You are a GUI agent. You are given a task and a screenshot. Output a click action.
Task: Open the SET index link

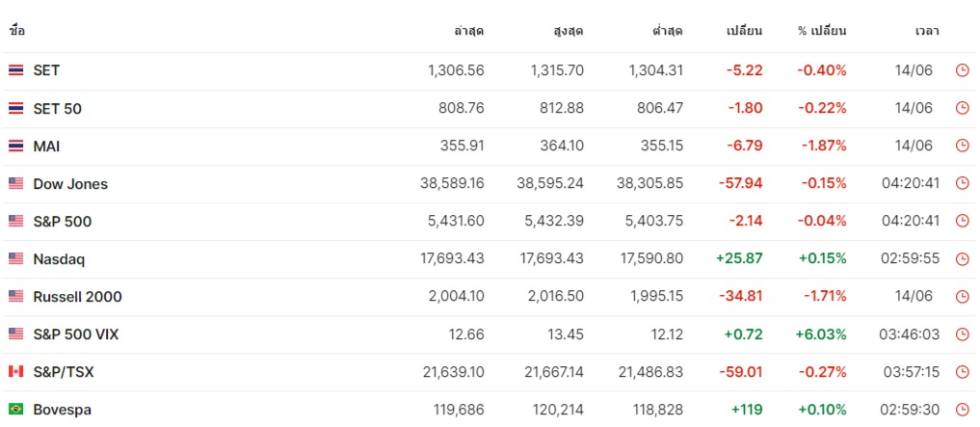click(x=46, y=70)
